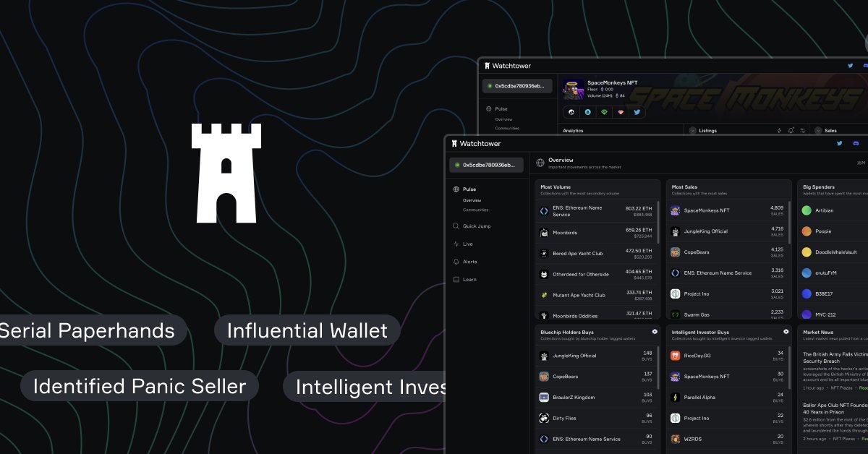Click MYC-212 wallet in Big Spenders
The image size is (868, 454).
[x=834, y=314]
